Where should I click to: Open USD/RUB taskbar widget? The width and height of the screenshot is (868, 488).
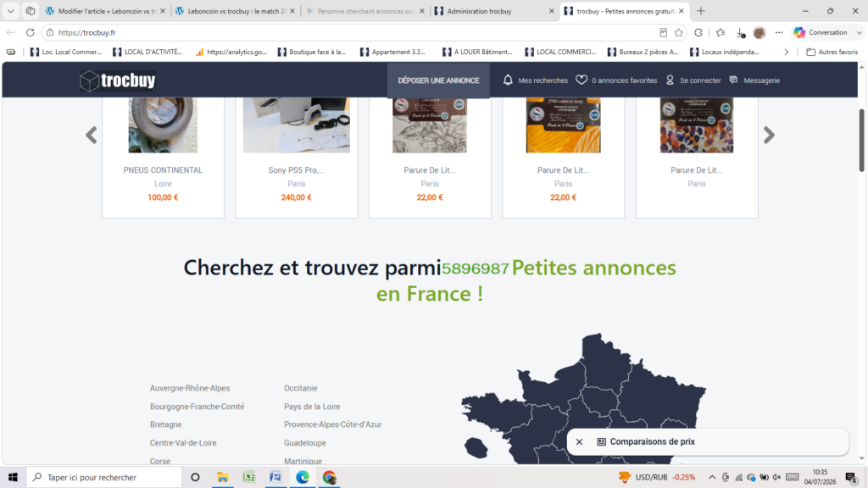pos(657,477)
